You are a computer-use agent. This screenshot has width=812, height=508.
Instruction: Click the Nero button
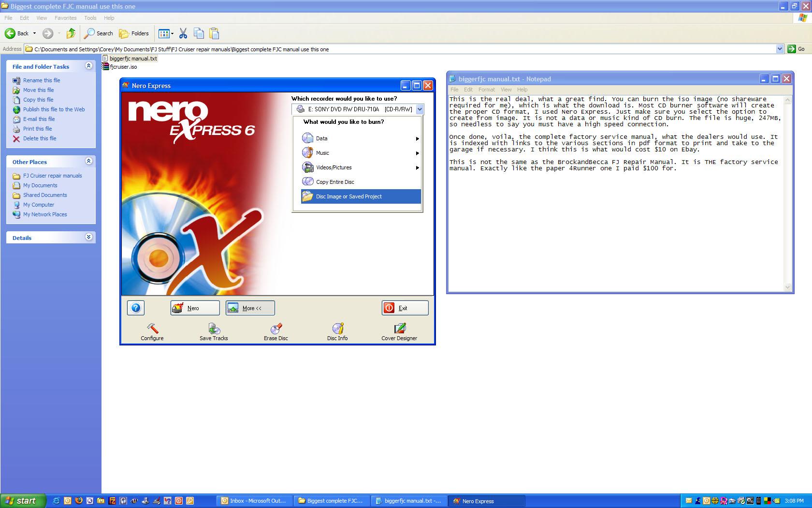195,308
